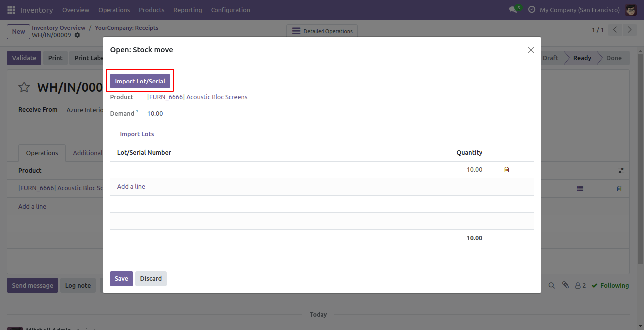Screen dimensions: 644x330
Task: Search messages with magnifier icon in chatter
Action: click(x=551, y=285)
